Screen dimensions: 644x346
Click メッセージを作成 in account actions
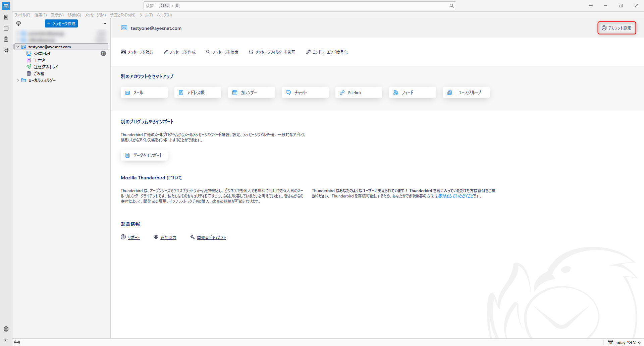179,52
